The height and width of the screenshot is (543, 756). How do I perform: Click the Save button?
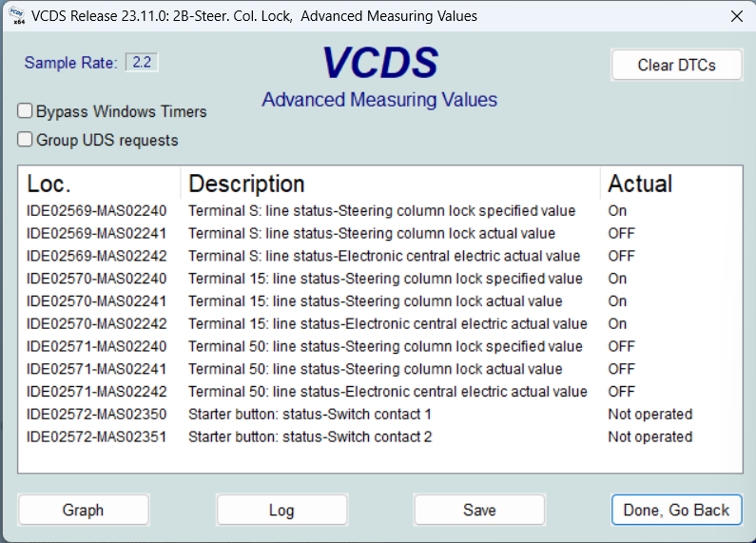479,510
